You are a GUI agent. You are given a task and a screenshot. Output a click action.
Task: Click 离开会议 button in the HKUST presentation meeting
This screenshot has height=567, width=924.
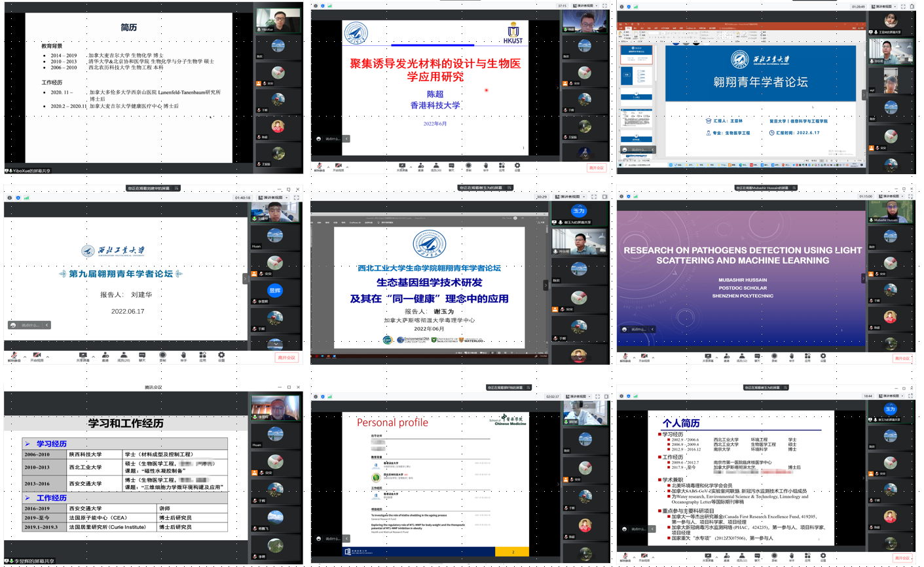coord(596,168)
